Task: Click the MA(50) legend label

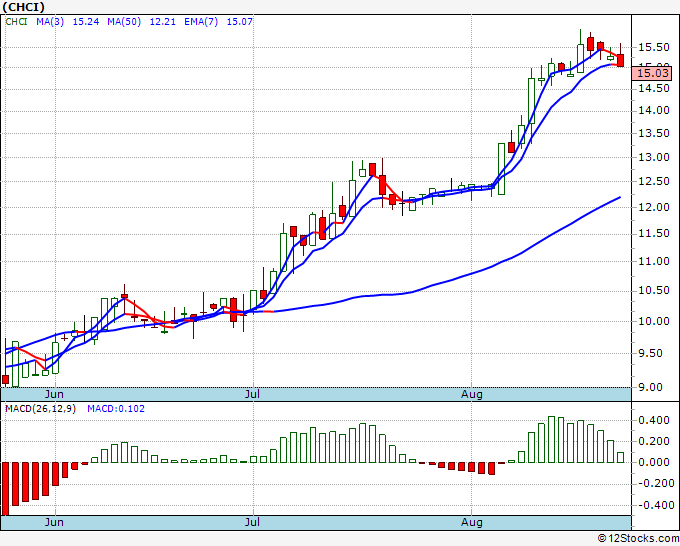Action: coord(124,22)
